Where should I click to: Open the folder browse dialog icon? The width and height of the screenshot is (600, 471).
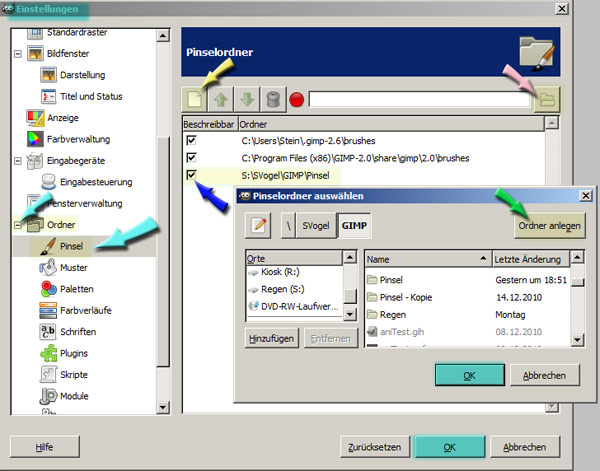(x=546, y=100)
